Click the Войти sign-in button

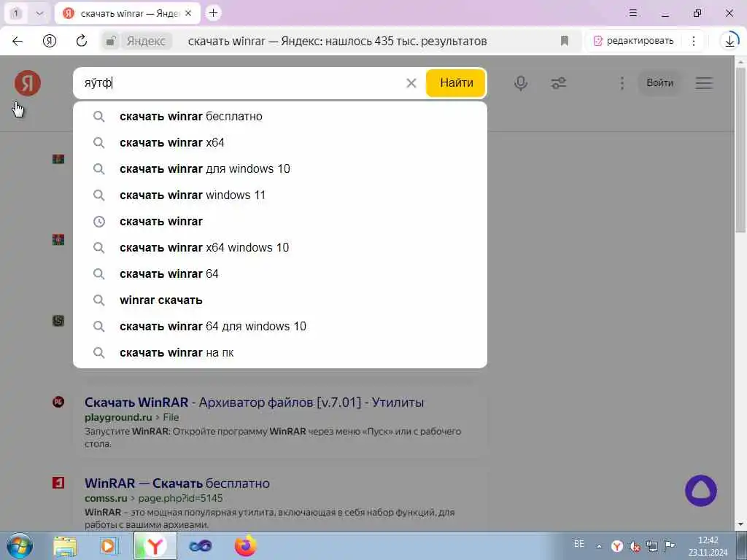click(x=659, y=83)
